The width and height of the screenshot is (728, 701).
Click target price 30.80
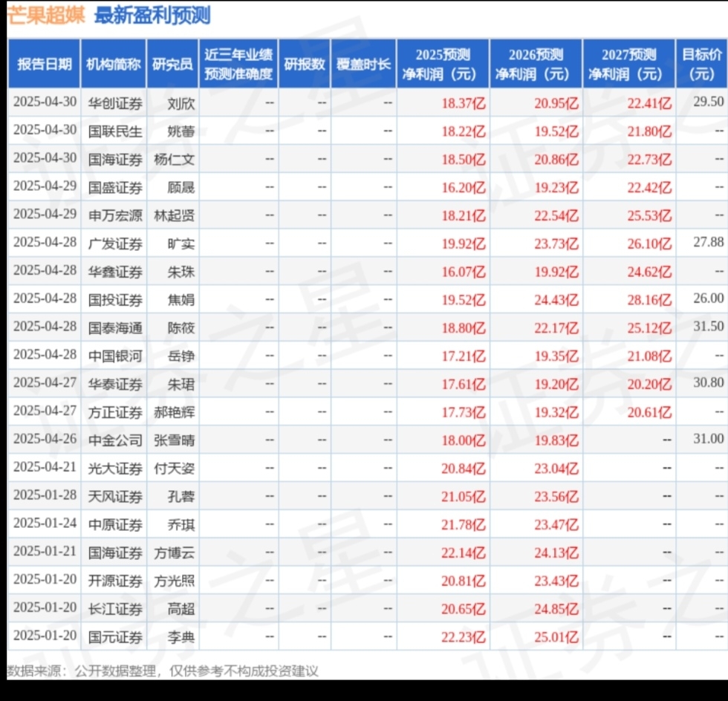[x=709, y=382]
